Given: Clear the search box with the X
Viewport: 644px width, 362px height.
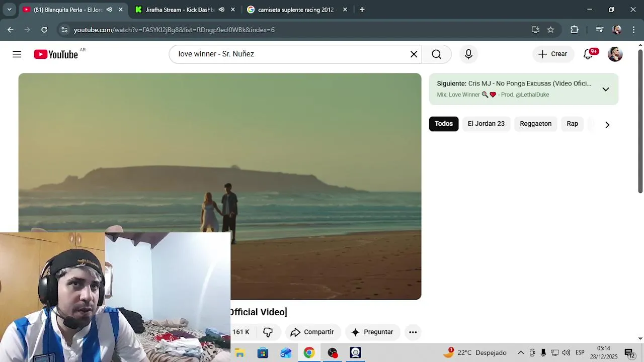Looking at the screenshot, I should (x=414, y=54).
